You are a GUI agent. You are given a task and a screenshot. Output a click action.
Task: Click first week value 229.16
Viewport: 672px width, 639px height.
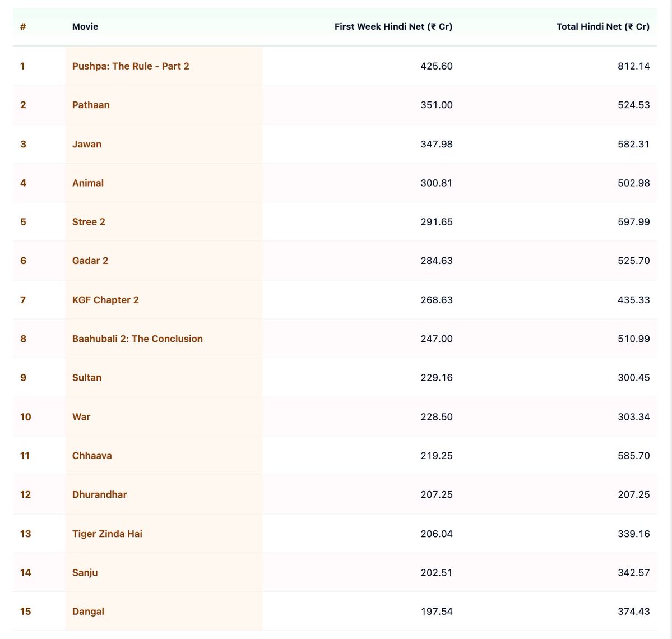coord(436,378)
